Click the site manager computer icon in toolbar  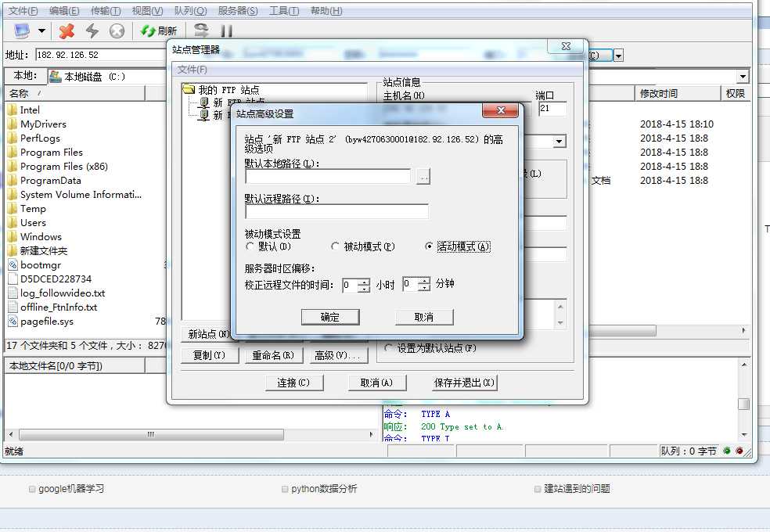tap(22, 31)
